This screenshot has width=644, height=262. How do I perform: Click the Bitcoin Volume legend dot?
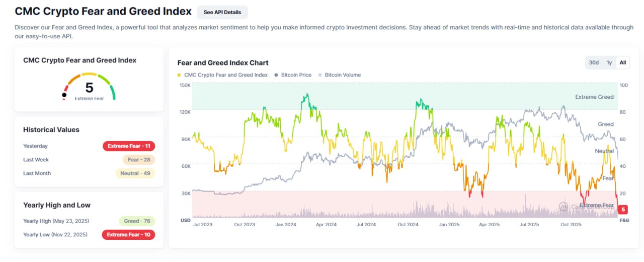click(320, 75)
